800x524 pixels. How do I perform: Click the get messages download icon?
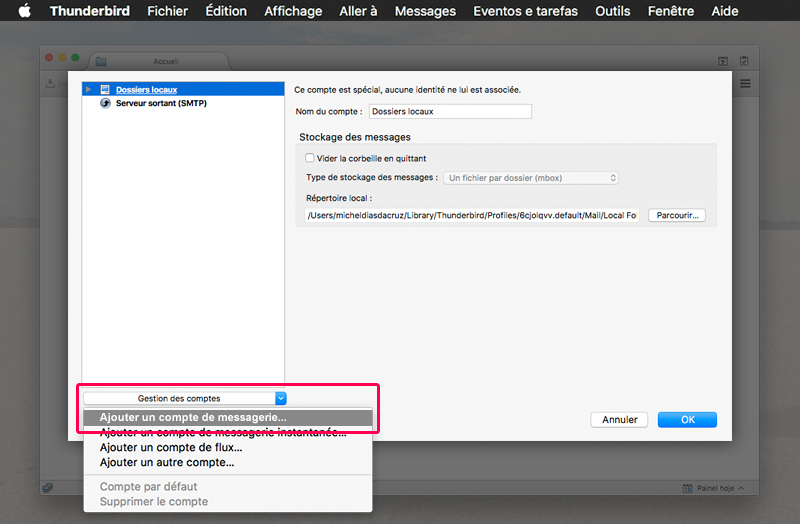51,83
